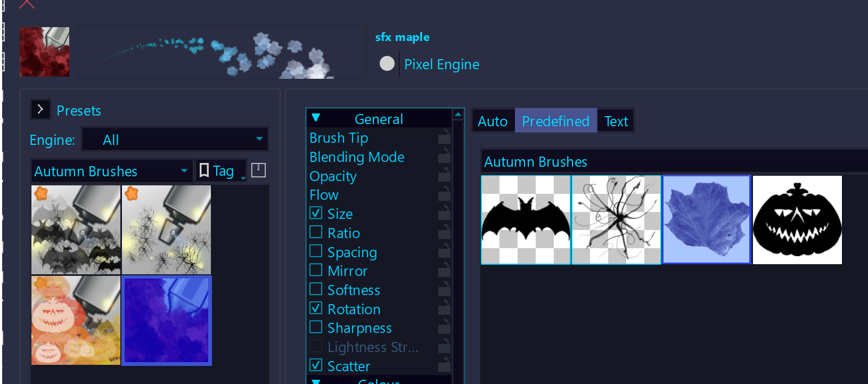Pick the jack-o-lantern pumpkin brush tip
The width and height of the screenshot is (868, 384).
click(x=797, y=220)
